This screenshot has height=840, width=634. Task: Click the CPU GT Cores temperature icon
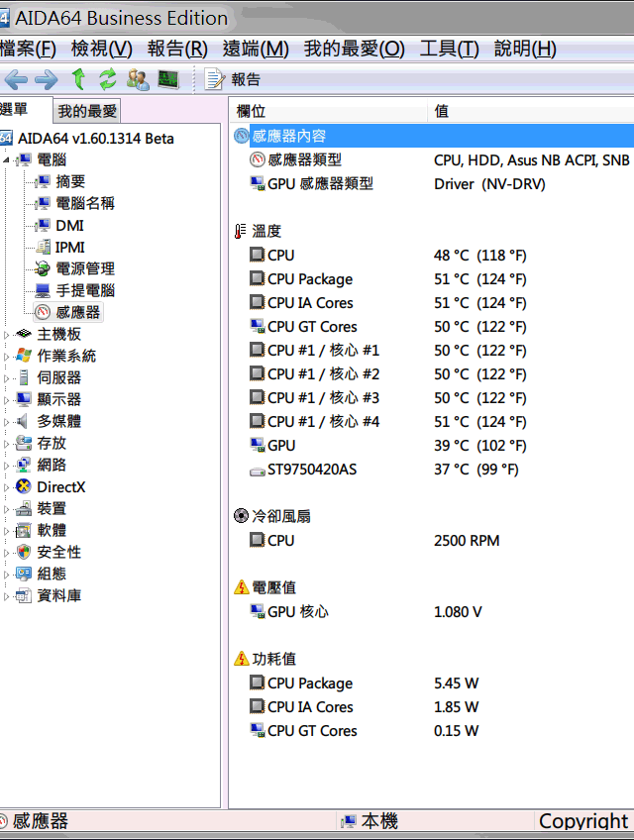(x=258, y=326)
